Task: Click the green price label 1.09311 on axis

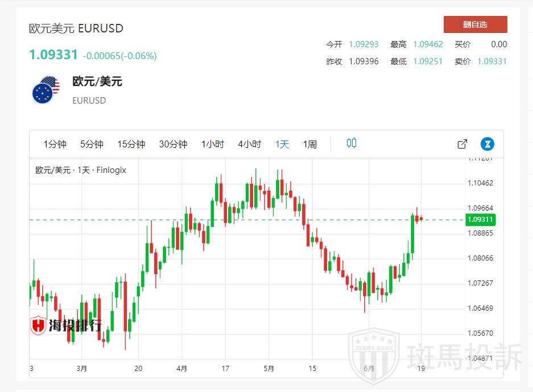Action: (x=480, y=219)
